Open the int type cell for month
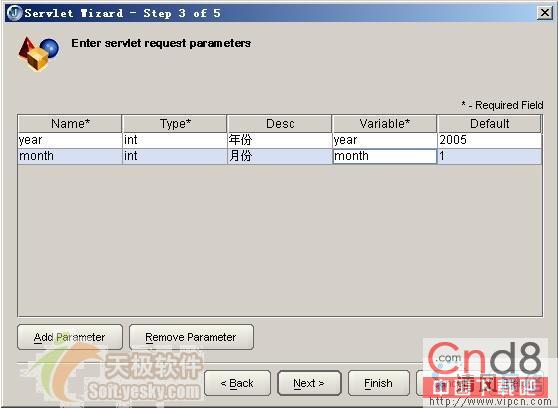This screenshot has height=408, width=558. pos(175,156)
